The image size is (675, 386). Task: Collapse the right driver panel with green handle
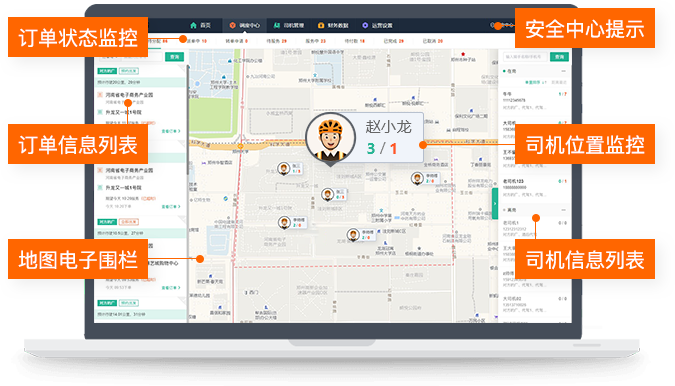(x=495, y=204)
